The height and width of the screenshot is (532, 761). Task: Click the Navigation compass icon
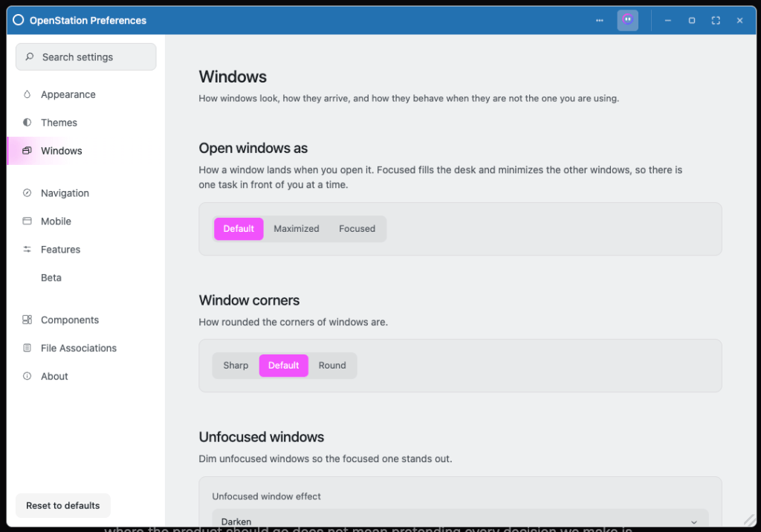tap(27, 192)
